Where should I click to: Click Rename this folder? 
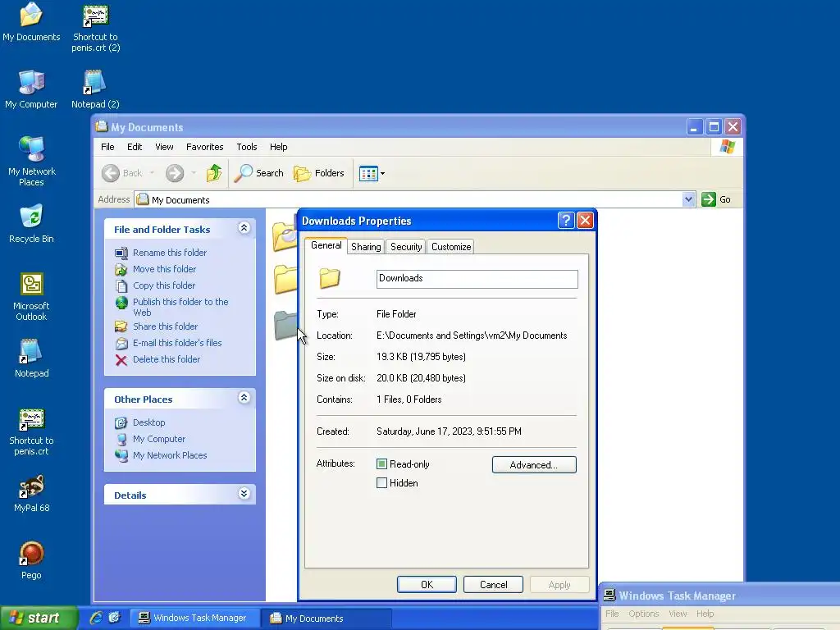[170, 253]
